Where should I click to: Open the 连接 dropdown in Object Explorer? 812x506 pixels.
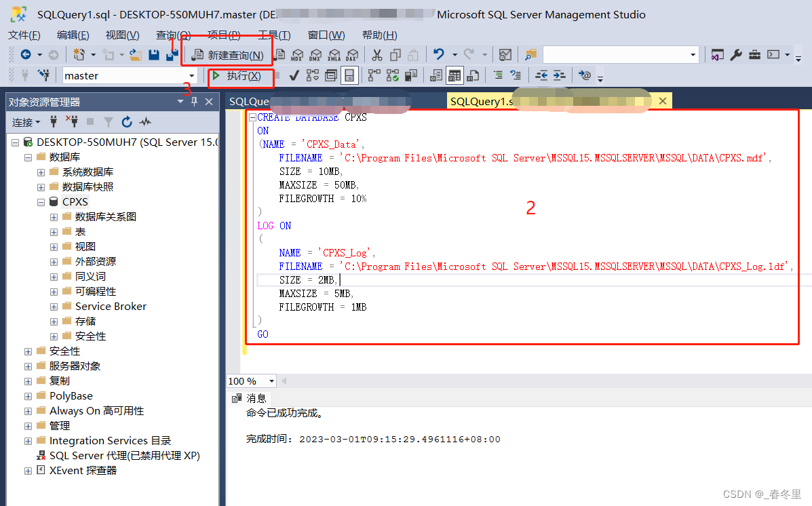tap(26, 122)
